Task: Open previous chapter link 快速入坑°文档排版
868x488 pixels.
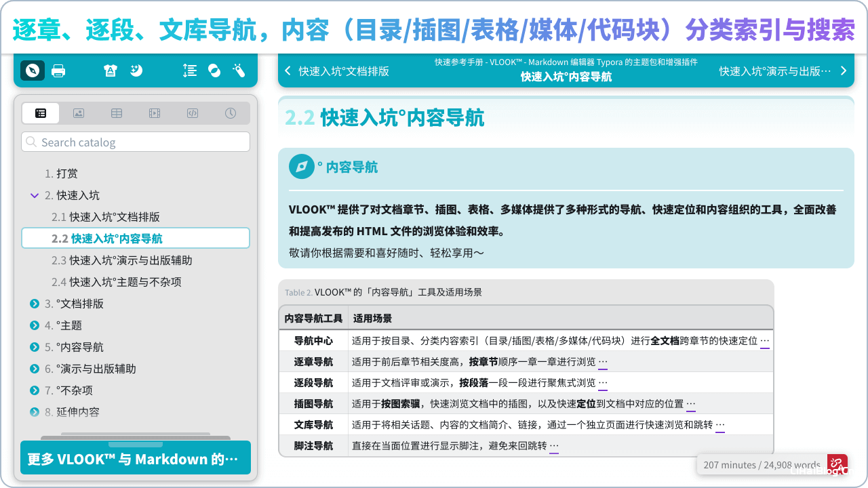Action: pos(344,71)
